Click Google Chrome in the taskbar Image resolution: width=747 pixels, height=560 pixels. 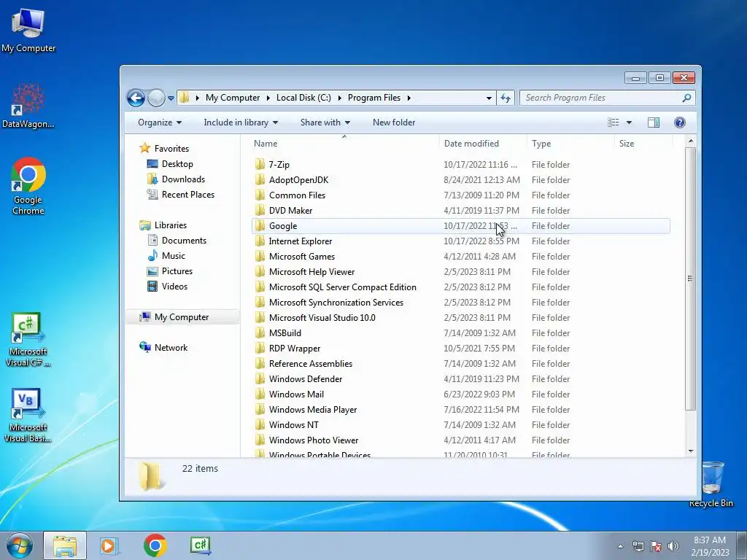[x=155, y=545]
